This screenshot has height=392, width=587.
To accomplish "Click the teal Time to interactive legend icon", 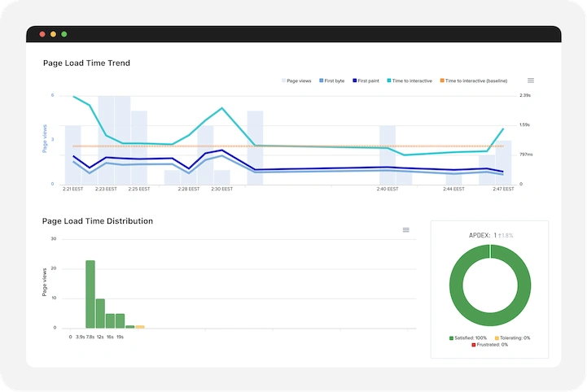I will pos(389,81).
